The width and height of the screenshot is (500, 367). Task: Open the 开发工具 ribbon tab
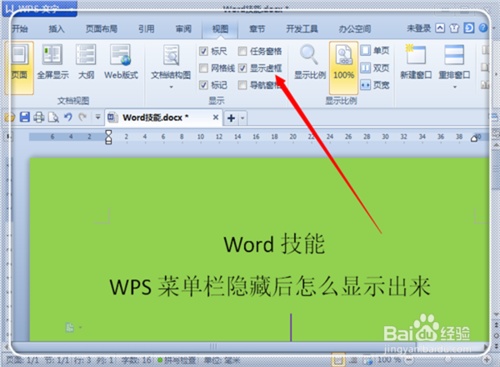click(302, 29)
